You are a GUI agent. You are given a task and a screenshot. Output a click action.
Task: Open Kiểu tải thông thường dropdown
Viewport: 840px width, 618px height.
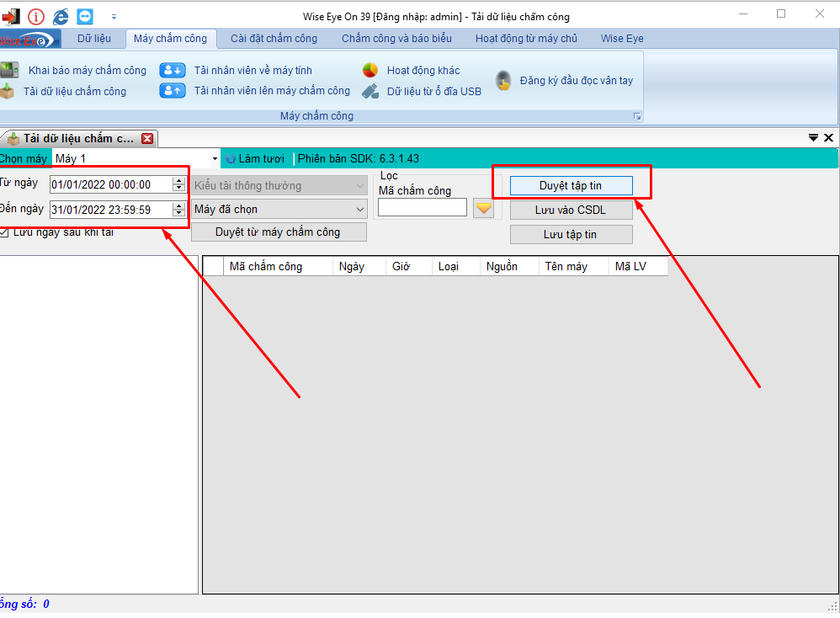click(279, 185)
